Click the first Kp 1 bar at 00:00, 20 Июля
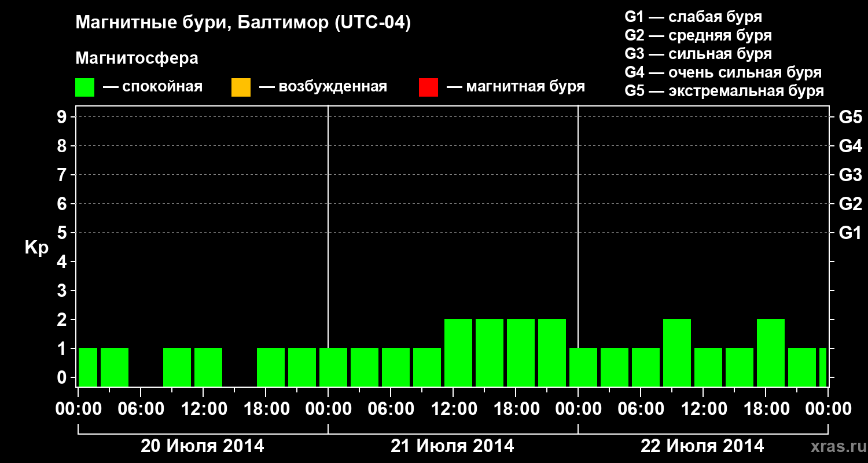The height and width of the screenshot is (463, 868). click(x=88, y=367)
